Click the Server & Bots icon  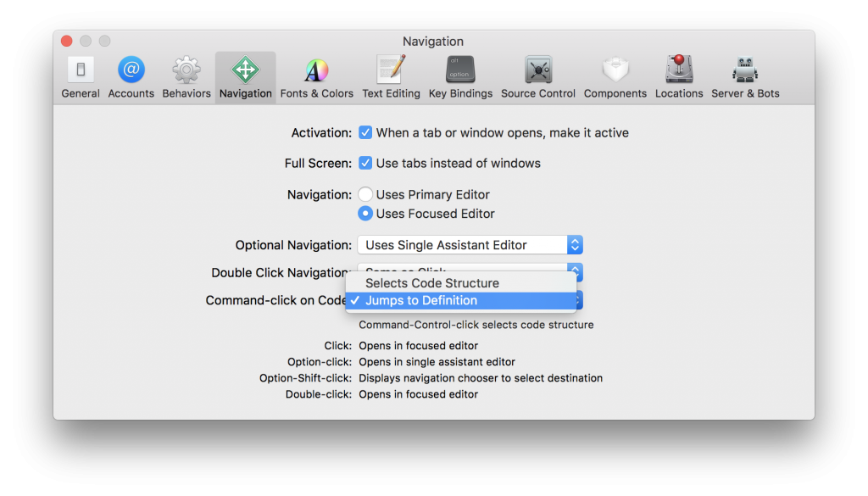745,75
